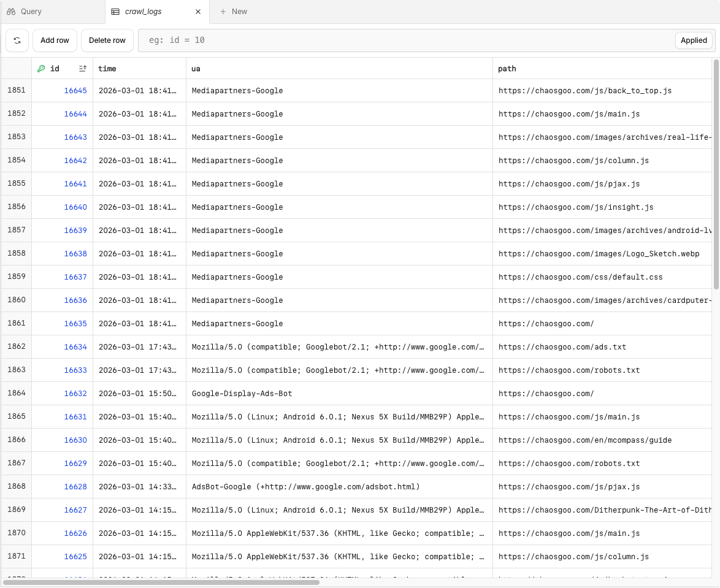This screenshot has height=588, width=720.
Task: Click the Applied filter button
Action: [x=694, y=40]
